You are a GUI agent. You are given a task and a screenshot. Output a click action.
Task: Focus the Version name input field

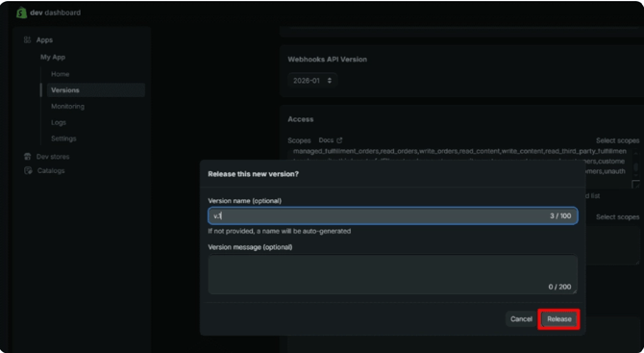(x=392, y=215)
